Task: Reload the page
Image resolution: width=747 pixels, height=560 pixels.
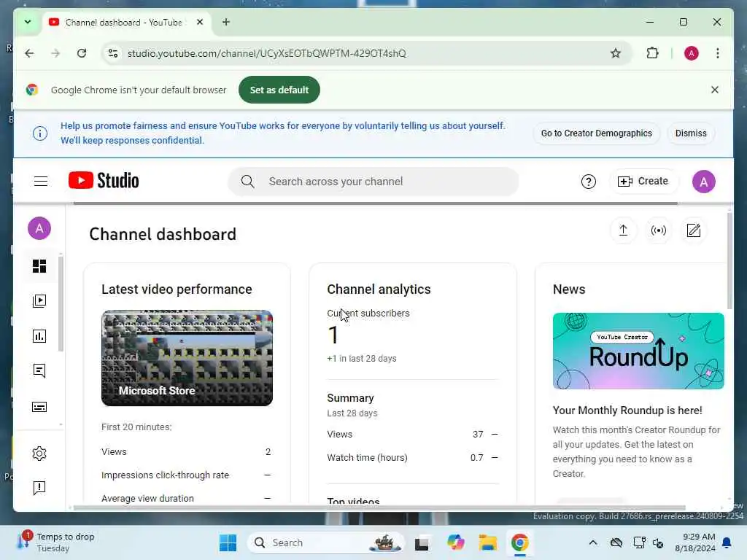Action: click(x=82, y=53)
